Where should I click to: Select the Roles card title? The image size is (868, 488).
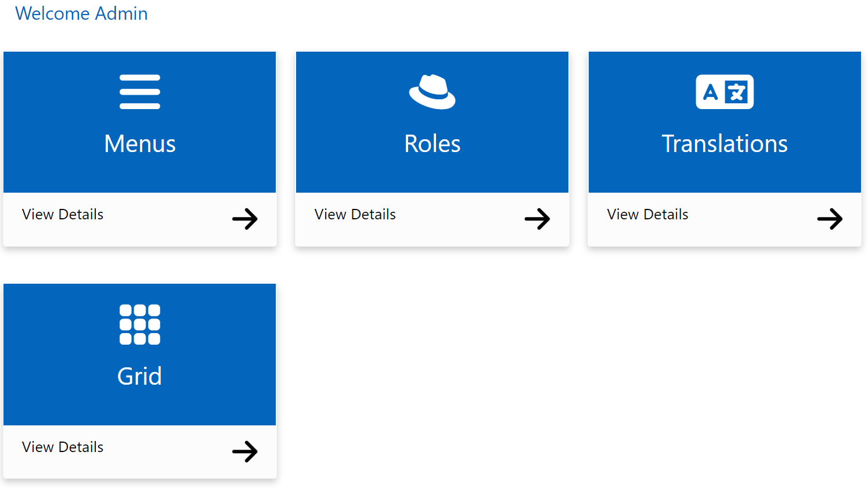click(432, 144)
